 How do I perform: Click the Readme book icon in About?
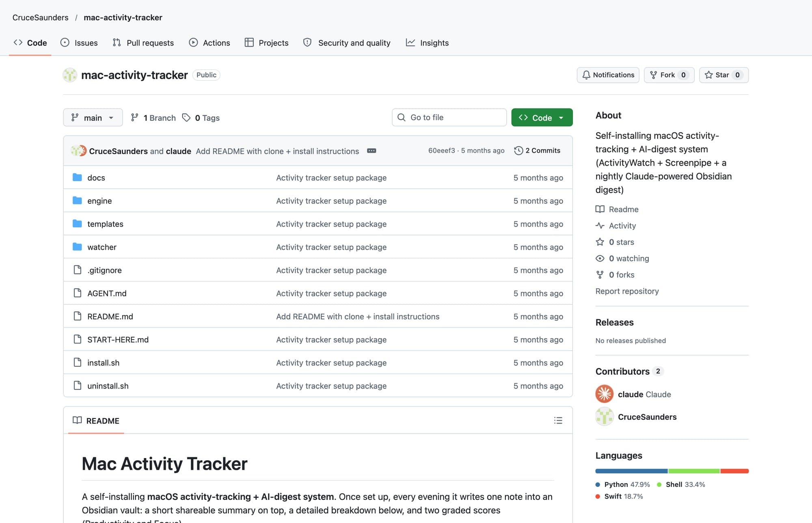600,209
